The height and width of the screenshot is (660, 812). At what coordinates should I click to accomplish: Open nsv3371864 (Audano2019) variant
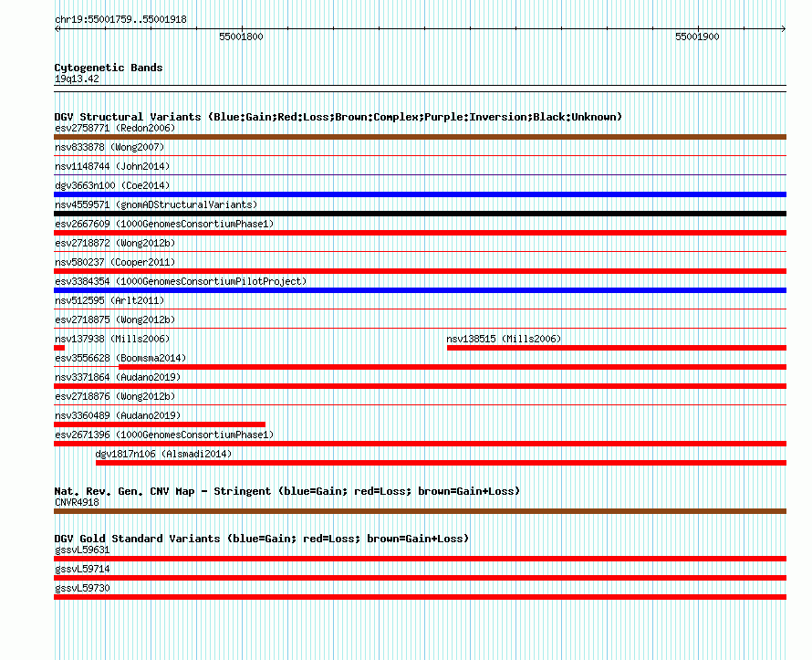(118, 377)
